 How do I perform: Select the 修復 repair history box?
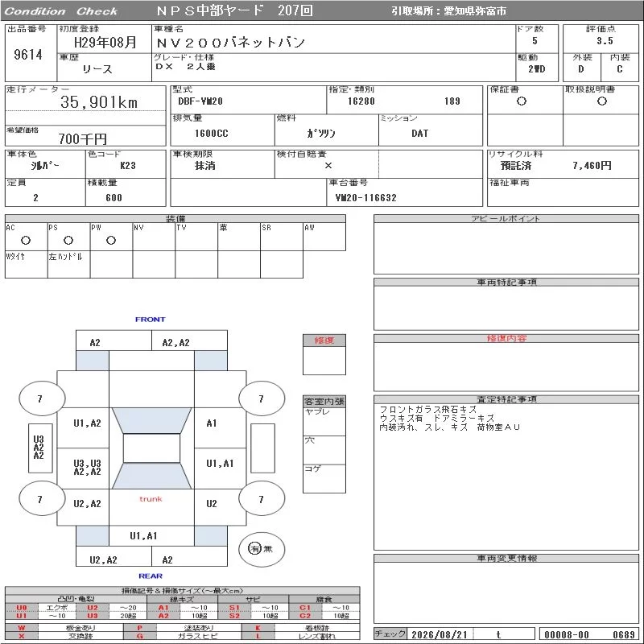point(324,354)
